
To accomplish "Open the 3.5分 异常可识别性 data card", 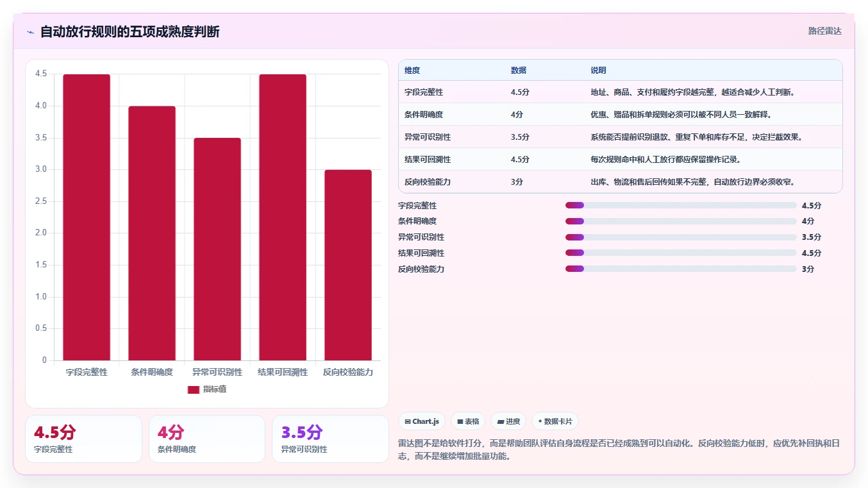I will click(x=330, y=439).
